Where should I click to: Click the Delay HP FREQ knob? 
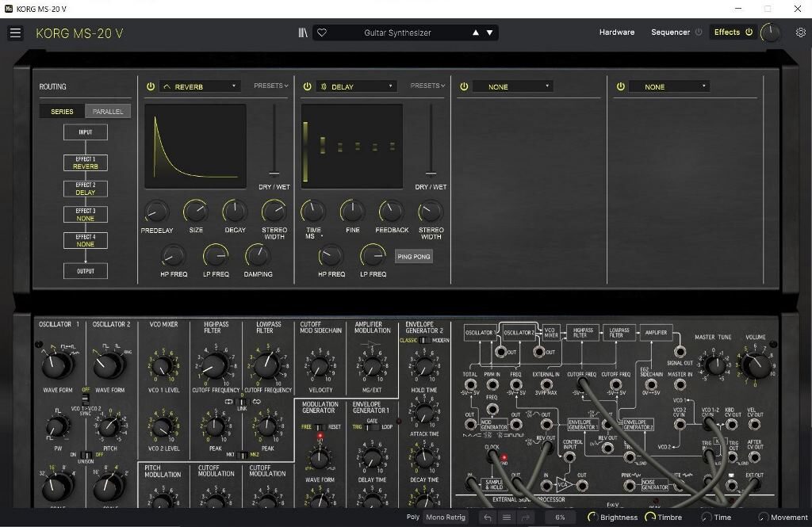331,256
